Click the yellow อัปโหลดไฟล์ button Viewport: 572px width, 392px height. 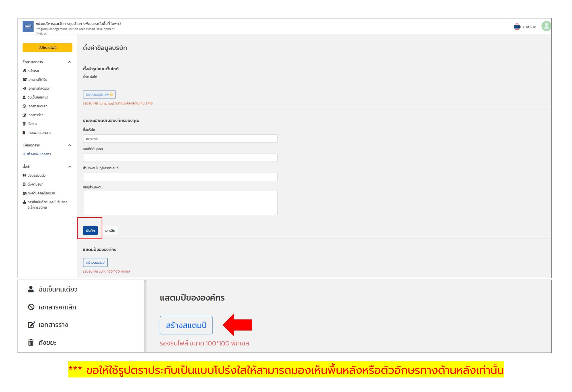tap(48, 48)
